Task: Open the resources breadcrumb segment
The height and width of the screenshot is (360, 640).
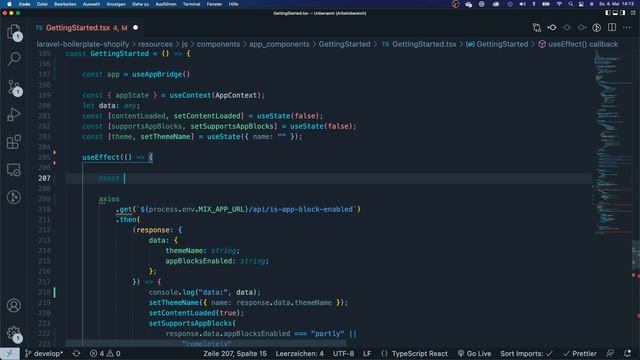Action: pyautogui.click(x=155, y=44)
